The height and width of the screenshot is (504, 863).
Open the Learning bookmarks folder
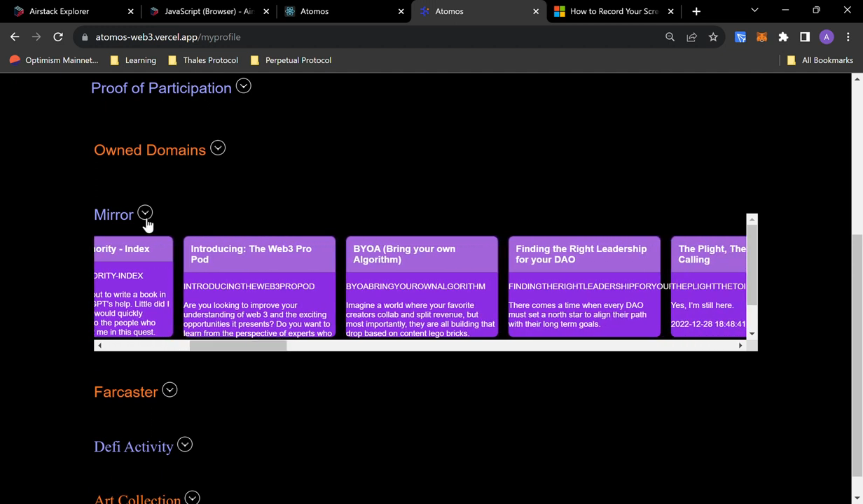pos(133,60)
